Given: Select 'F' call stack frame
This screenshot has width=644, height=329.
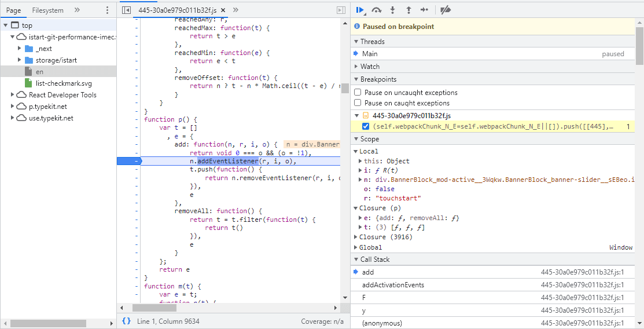Looking at the screenshot, I should pos(493,297).
